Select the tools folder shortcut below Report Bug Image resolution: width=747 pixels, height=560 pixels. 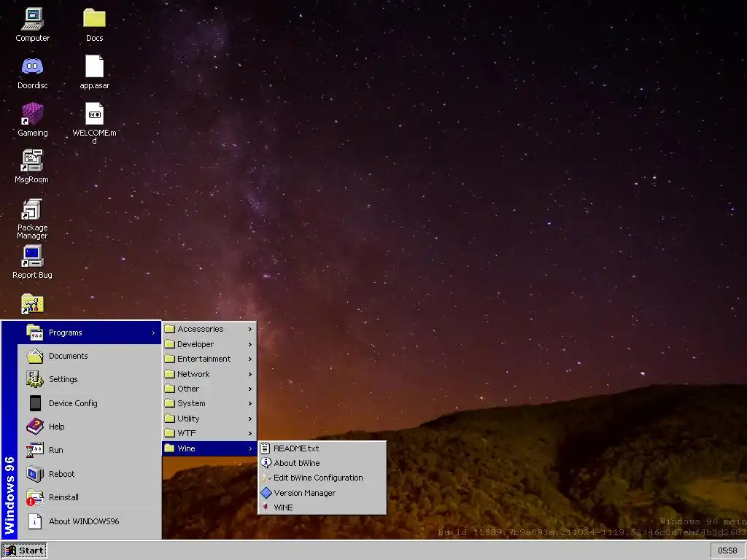coord(32,304)
